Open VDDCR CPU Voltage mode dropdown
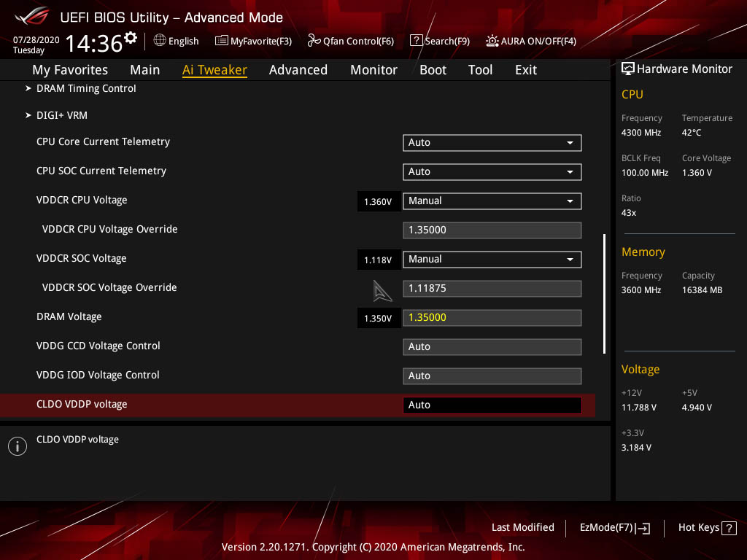The image size is (747, 560). [492, 201]
